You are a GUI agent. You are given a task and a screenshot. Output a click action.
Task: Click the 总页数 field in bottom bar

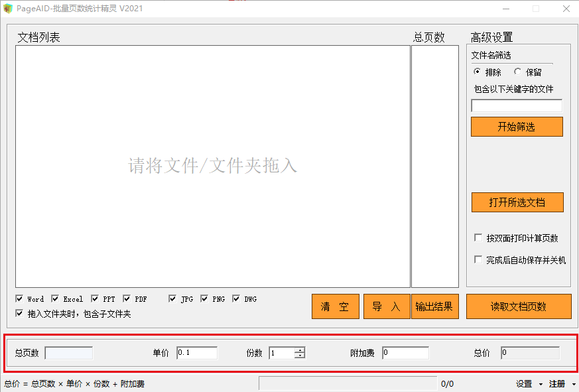point(69,353)
